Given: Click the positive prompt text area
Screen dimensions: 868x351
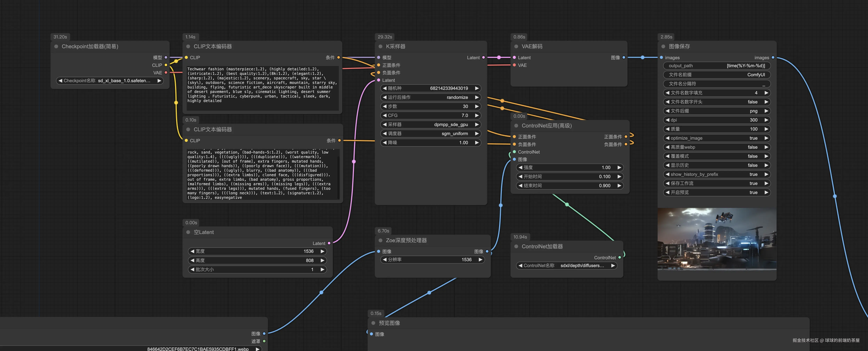Looking at the screenshot, I should 262,88.
